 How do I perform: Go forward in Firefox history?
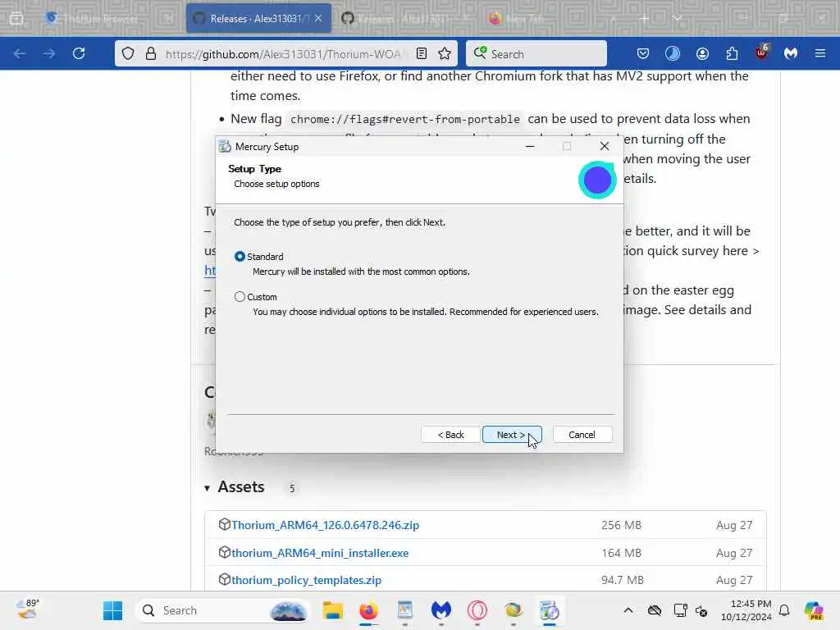pyautogui.click(x=48, y=53)
